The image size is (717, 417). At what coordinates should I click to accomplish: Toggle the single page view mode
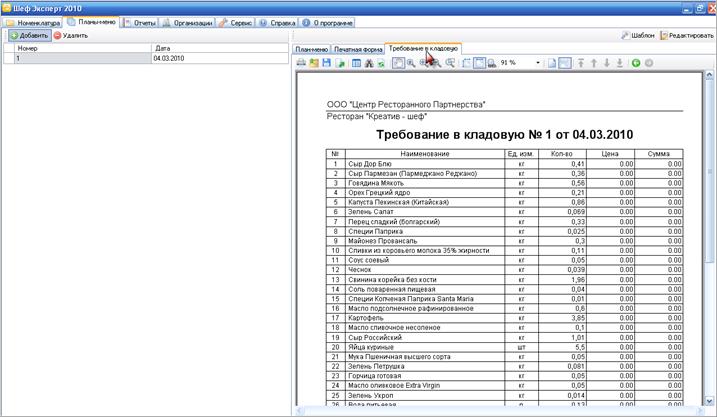552,63
